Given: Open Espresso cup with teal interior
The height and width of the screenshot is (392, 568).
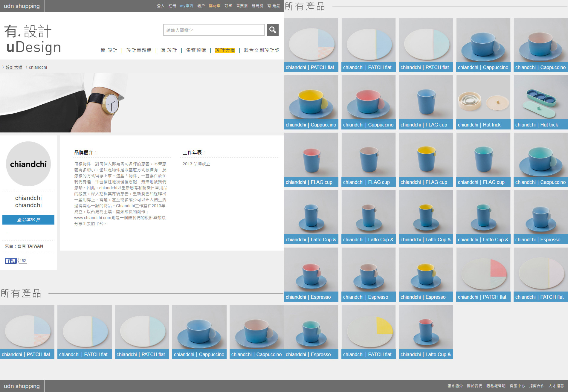Looking at the screenshot, I should click(311, 332).
